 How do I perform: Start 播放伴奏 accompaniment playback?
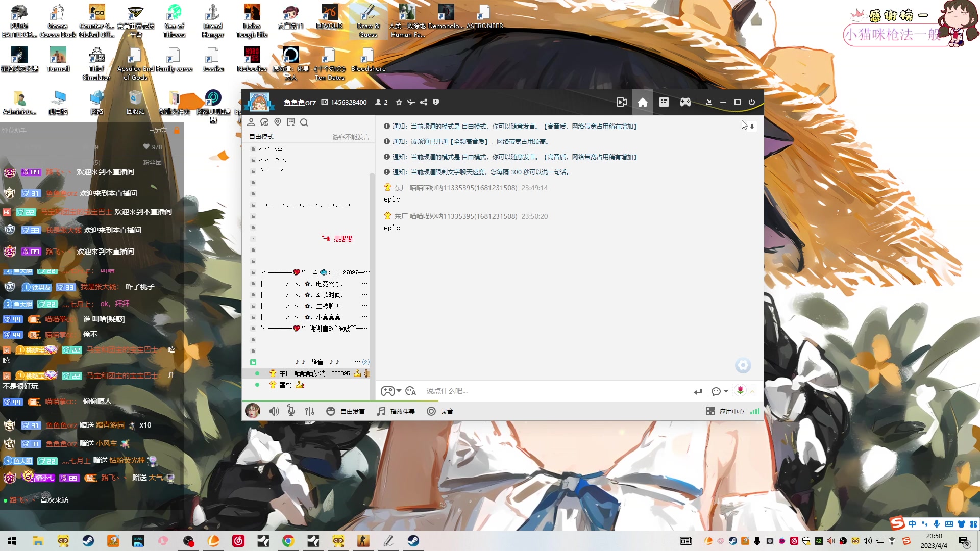[396, 411]
